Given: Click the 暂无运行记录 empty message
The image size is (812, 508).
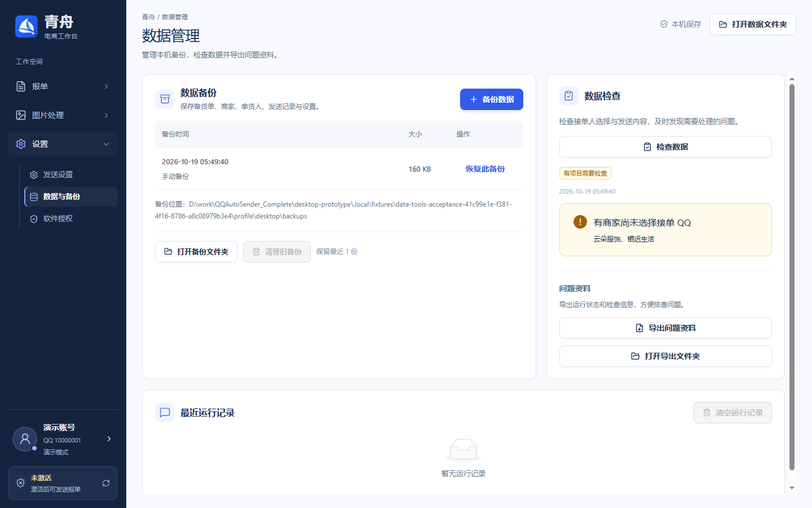Looking at the screenshot, I should tap(464, 474).
